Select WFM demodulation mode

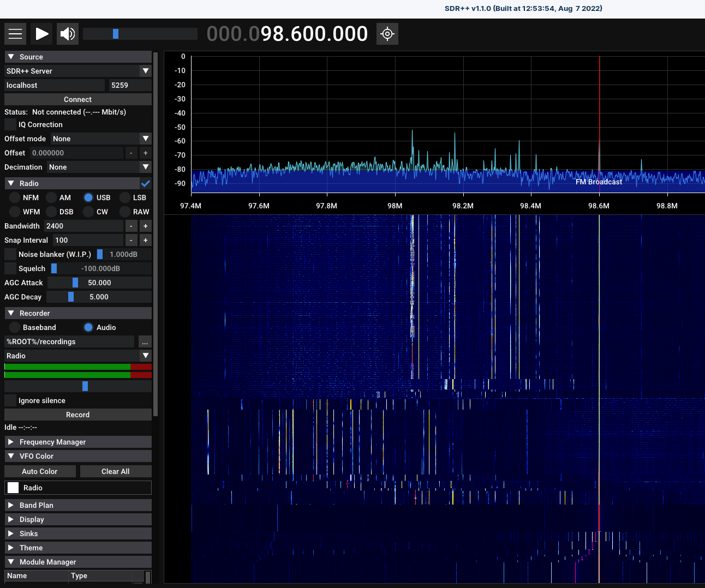tap(15, 212)
